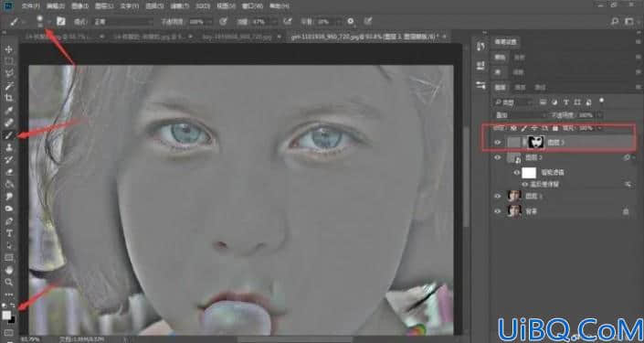Select the Clone Stamp tool

pos(8,147)
